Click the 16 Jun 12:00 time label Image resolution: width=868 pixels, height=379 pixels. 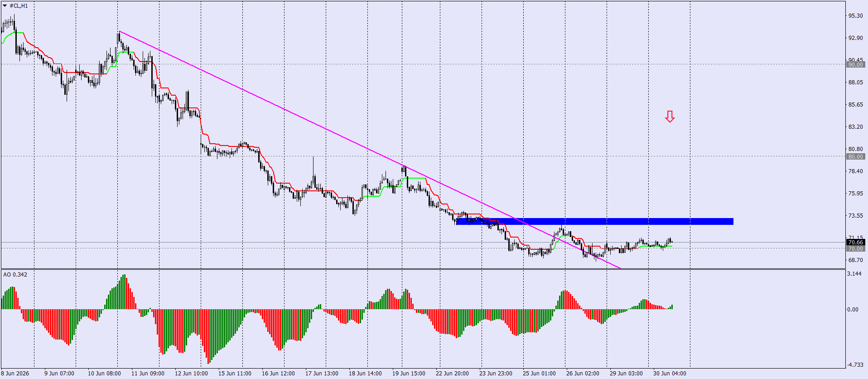(x=278, y=374)
